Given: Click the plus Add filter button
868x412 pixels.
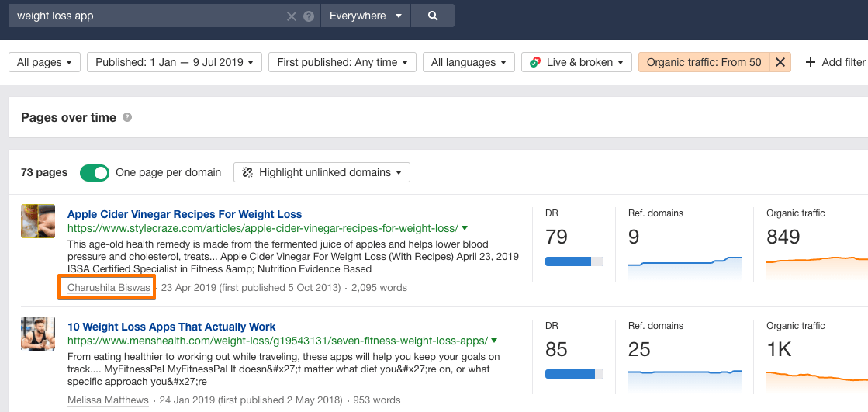Looking at the screenshot, I should tap(835, 62).
